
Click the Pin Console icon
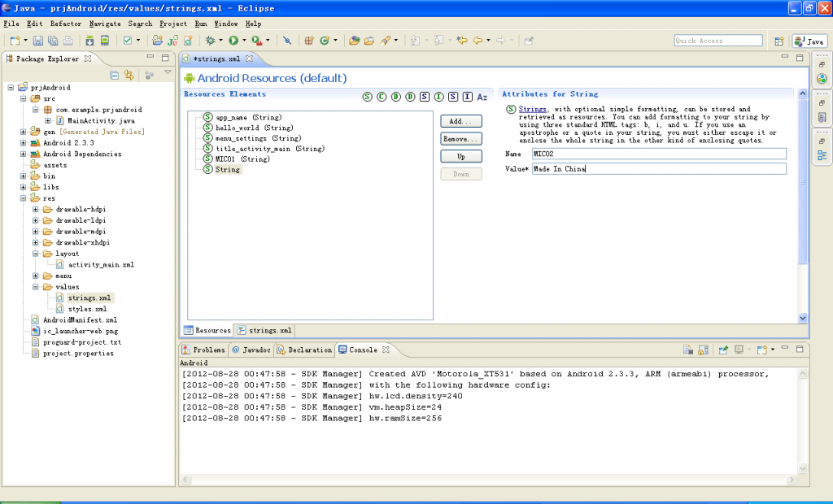723,350
